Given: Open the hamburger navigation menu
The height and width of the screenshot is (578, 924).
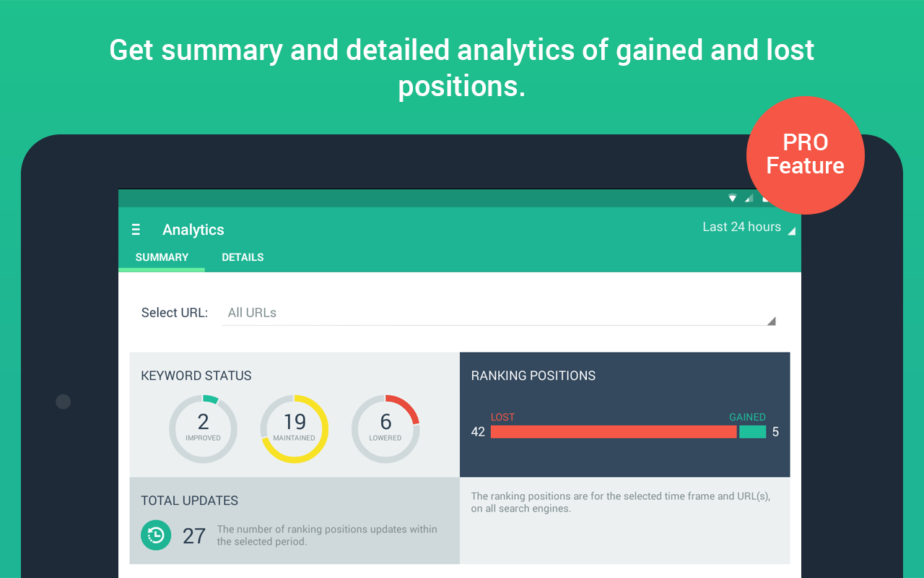Looking at the screenshot, I should 136,230.
